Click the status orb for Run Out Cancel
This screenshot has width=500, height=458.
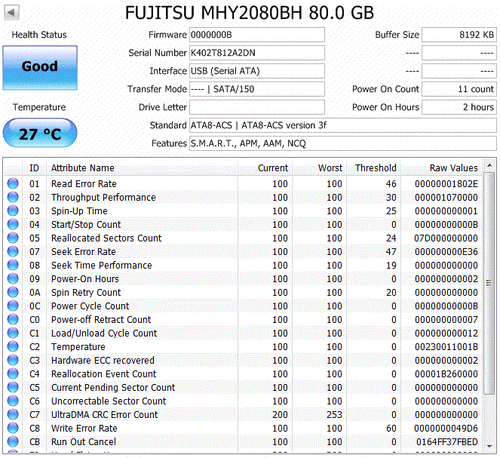[x=13, y=442]
